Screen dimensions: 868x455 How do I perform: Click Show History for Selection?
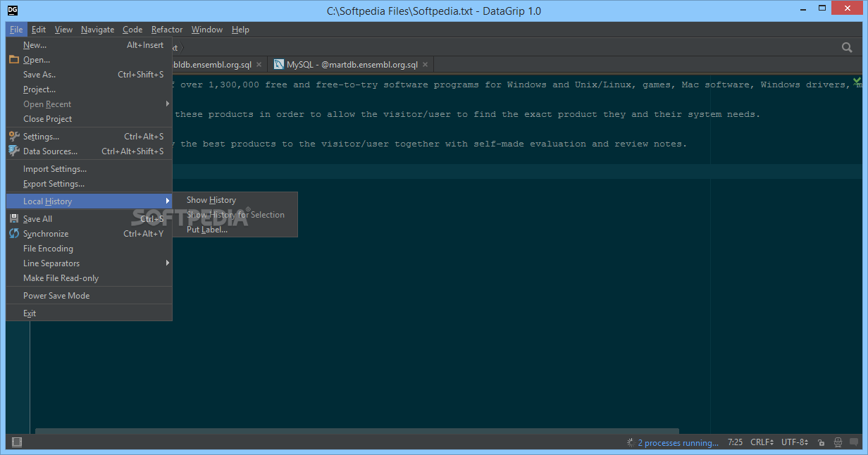[235, 215]
